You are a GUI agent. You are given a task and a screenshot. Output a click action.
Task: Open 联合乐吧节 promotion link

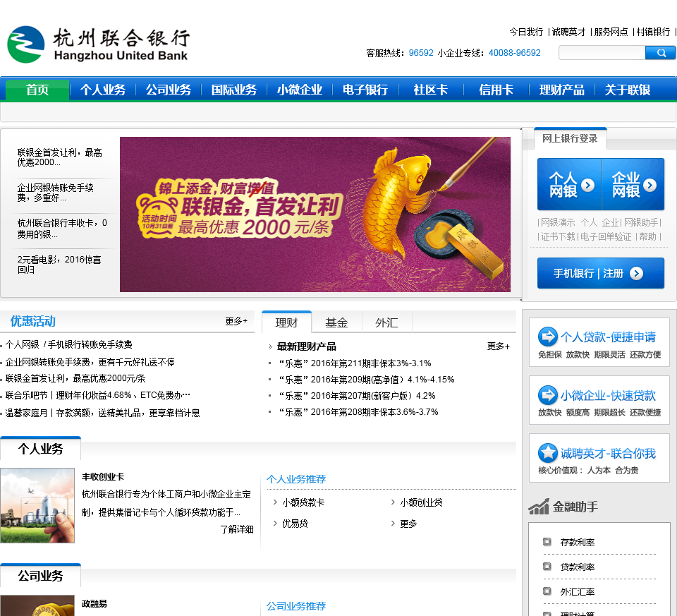click(97, 395)
